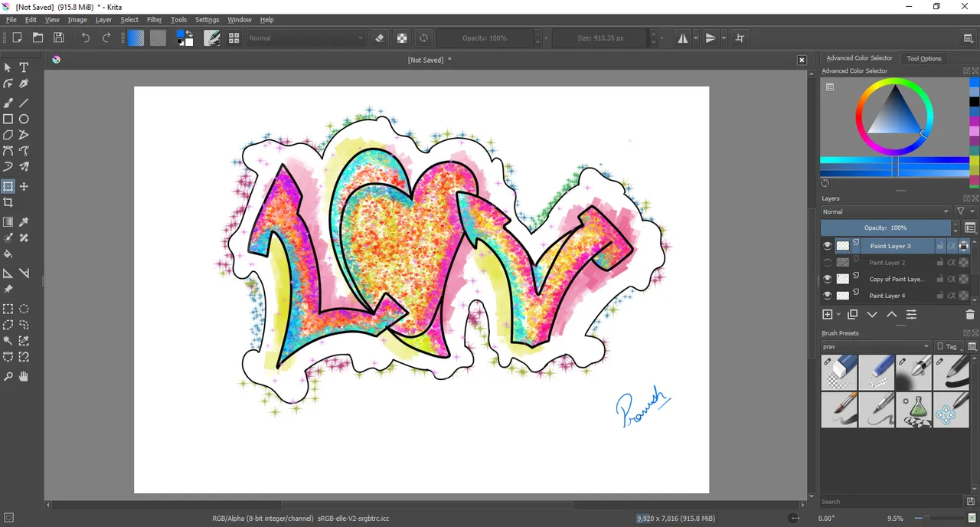Image resolution: width=980 pixels, height=527 pixels.
Task: Switch to the Tool Options tab
Action: [x=924, y=58]
